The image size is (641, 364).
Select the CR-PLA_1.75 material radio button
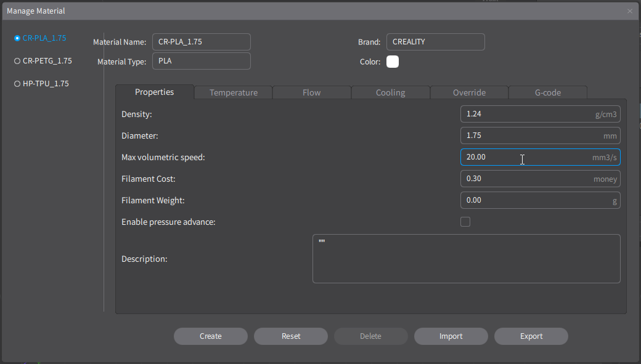point(17,38)
